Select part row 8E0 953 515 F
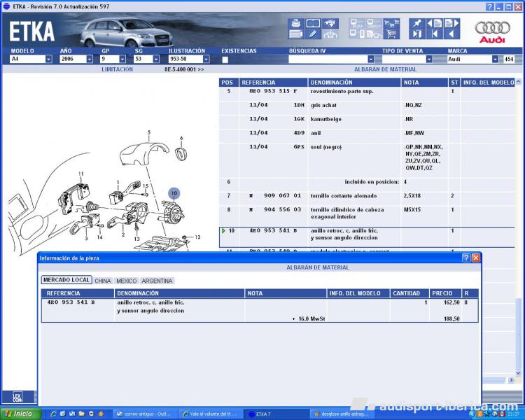Screen dimensions: 525x420 click(x=367, y=94)
